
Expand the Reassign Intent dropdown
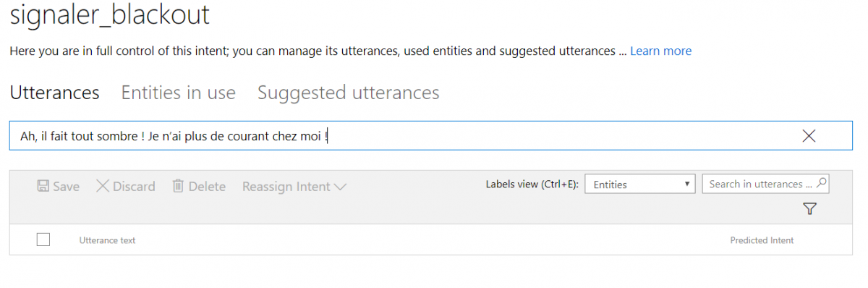(x=294, y=187)
